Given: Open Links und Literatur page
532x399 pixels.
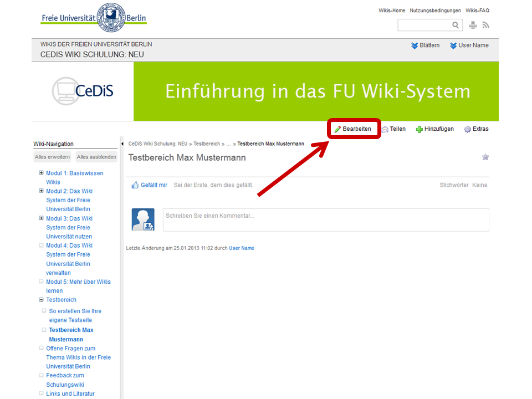Looking at the screenshot, I should point(70,393).
